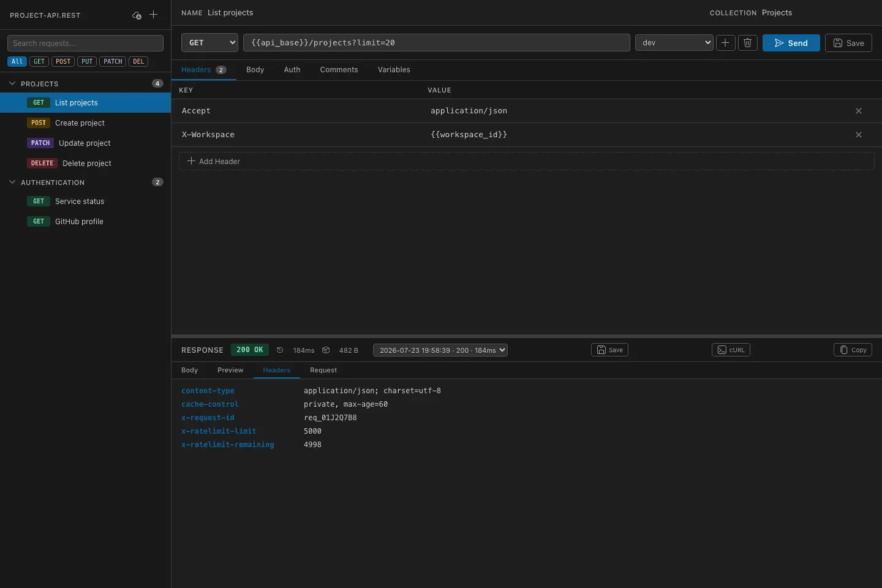Collapse the Projects collection
The image size is (882, 588).
point(12,83)
